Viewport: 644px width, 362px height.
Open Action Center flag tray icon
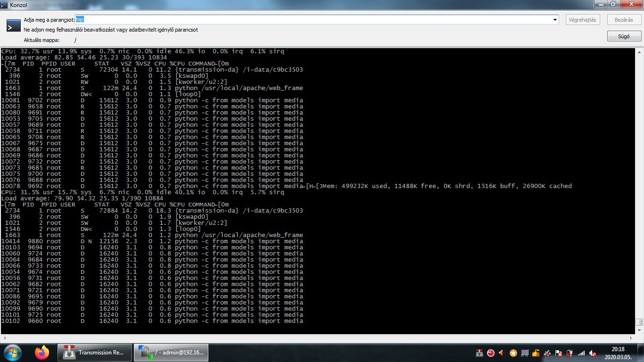559,353
